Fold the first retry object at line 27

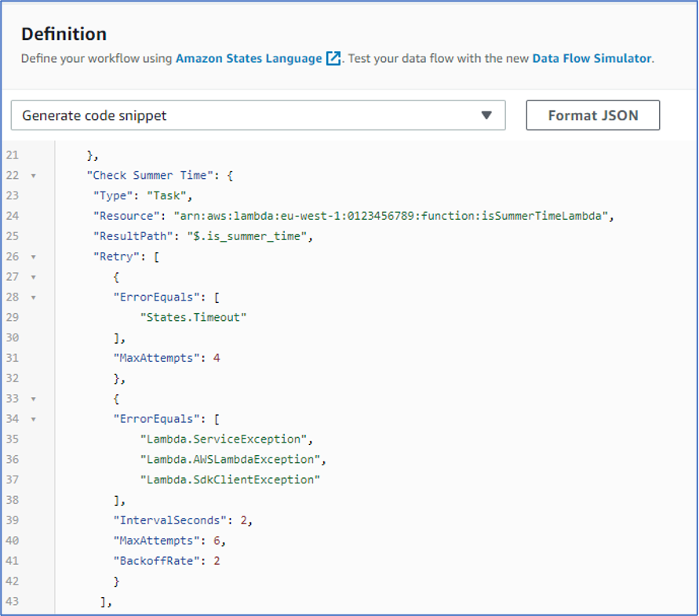pyautogui.click(x=31, y=276)
